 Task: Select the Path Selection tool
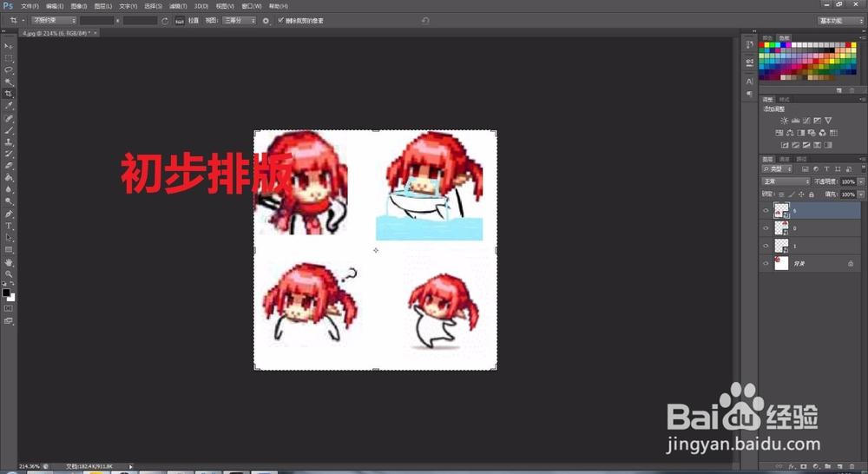coord(9,237)
